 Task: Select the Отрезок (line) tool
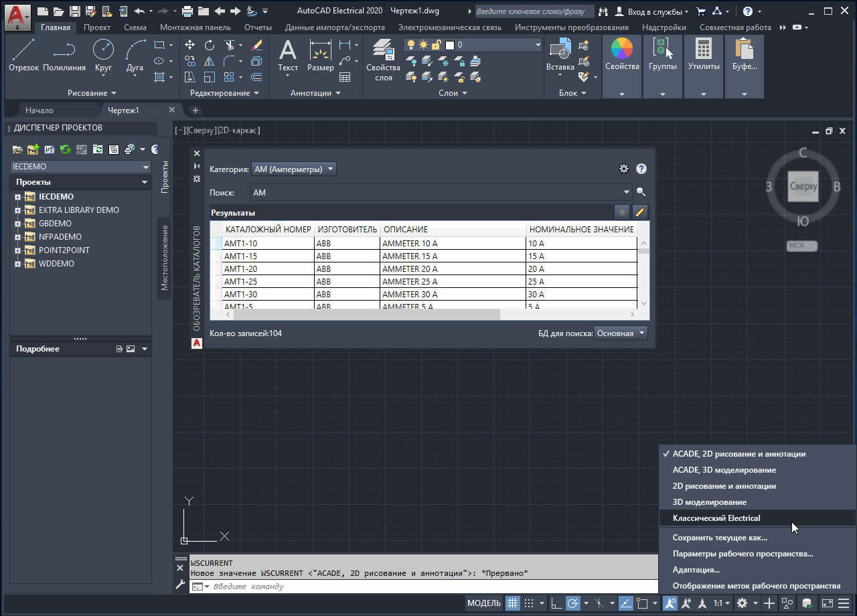[24, 56]
